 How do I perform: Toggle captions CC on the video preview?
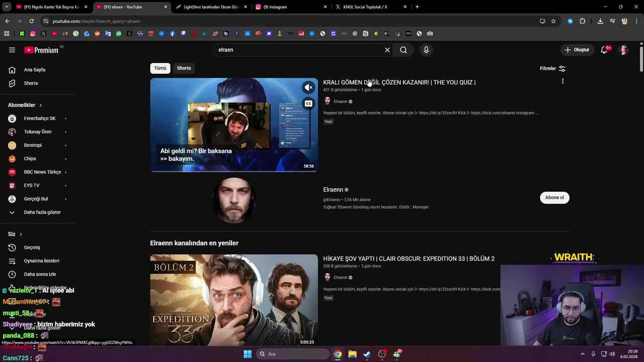(308, 104)
